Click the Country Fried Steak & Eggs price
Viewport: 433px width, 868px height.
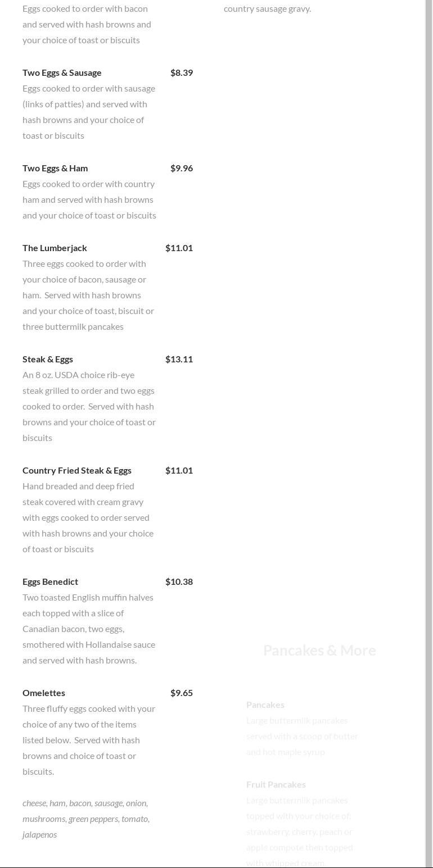(179, 470)
